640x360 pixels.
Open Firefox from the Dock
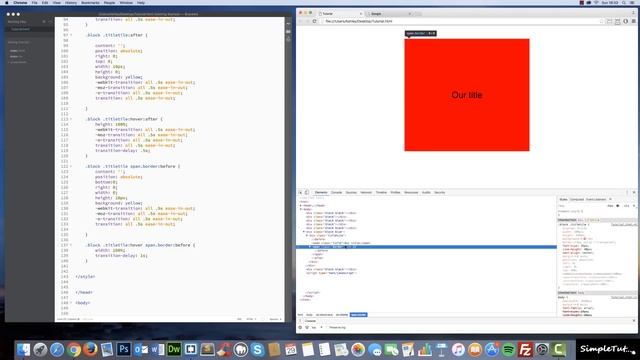tap(90, 349)
